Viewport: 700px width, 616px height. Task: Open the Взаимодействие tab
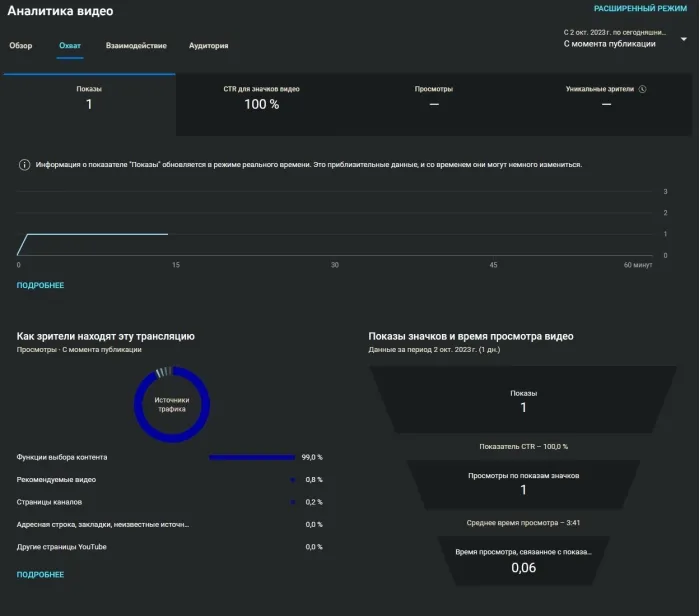pyautogui.click(x=136, y=46)
